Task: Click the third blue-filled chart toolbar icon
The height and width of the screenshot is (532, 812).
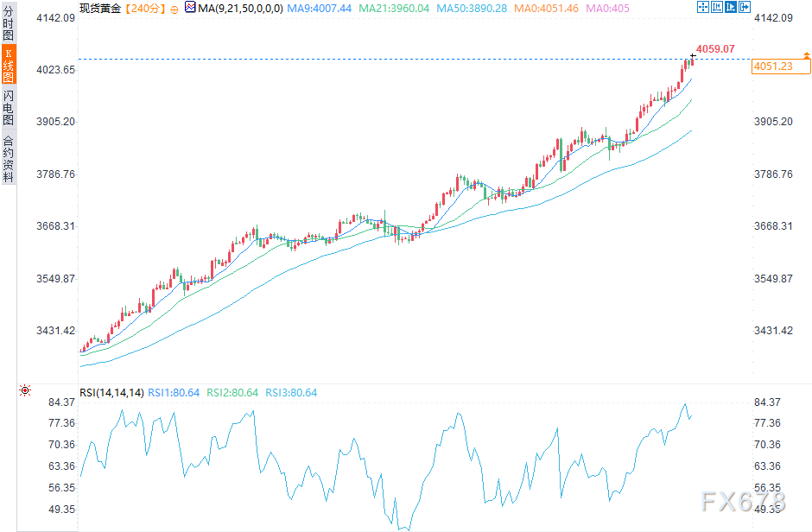Action: (731, 8)
